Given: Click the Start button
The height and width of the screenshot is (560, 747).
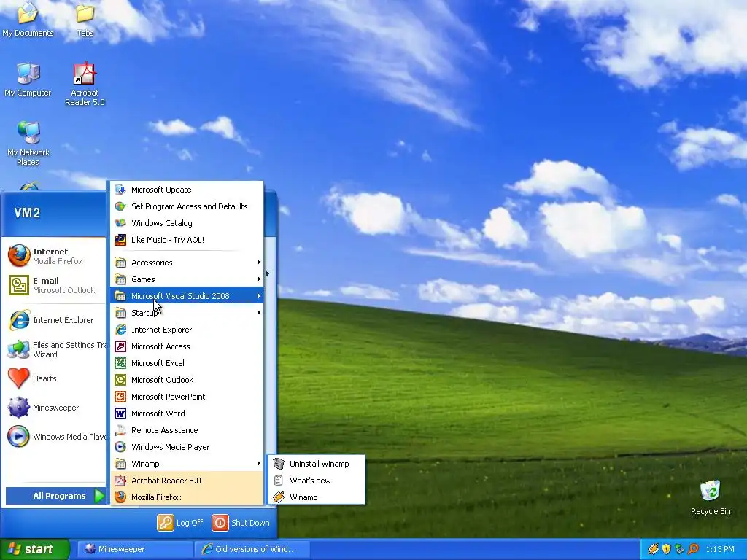Looking at the screenshot, I should (x=35, y=549).
